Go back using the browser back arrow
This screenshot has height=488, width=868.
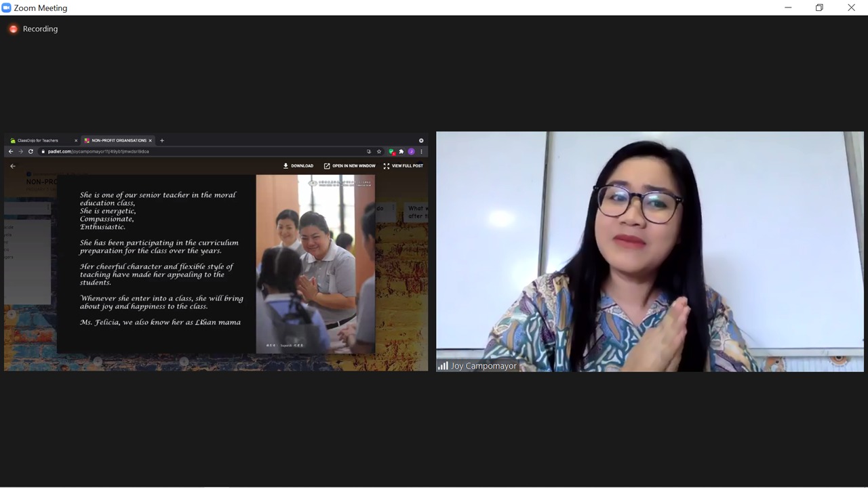[x=10, y=151]
